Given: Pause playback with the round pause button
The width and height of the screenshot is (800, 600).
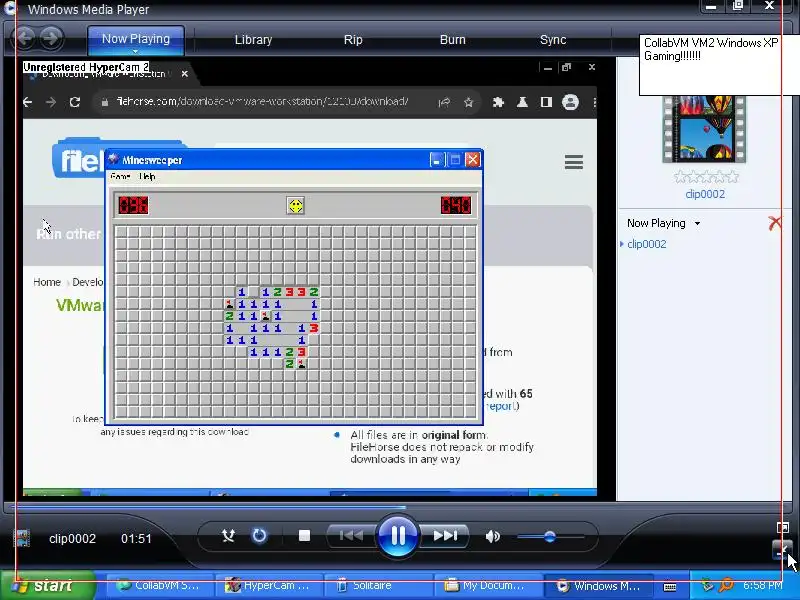Looking at the screenshot, I should pos(397,536).
